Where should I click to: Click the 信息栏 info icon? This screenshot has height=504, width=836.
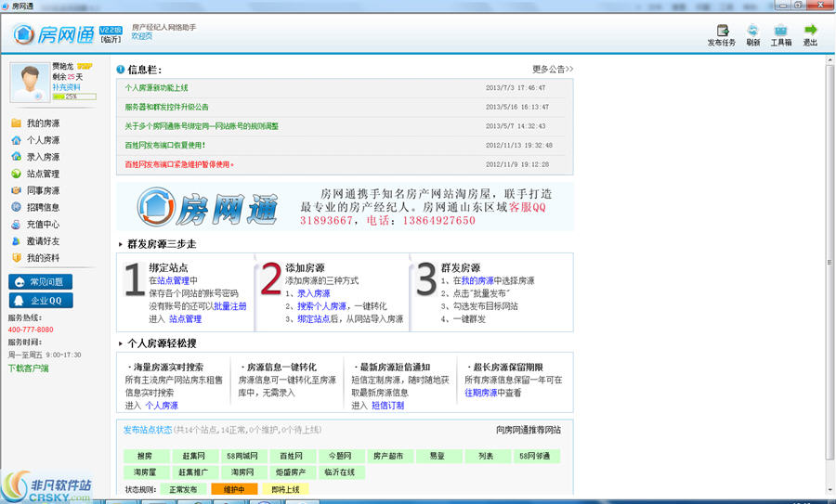pos(121,70)
